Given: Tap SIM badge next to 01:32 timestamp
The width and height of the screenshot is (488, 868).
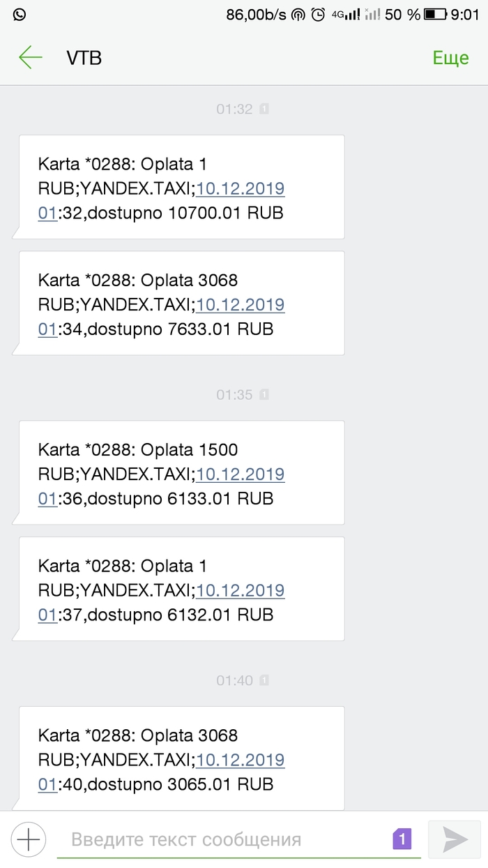Looking at the screenshot, I should (264, 109).
